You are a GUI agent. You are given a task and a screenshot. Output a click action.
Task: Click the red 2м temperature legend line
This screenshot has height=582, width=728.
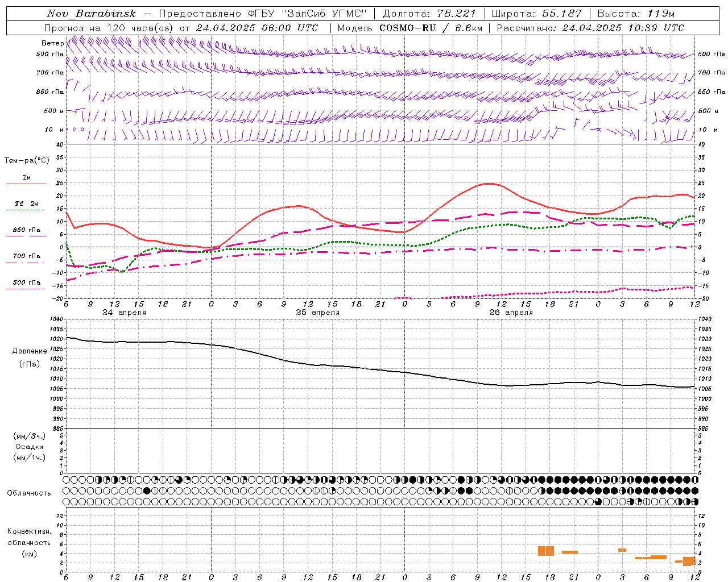(26, 184)
